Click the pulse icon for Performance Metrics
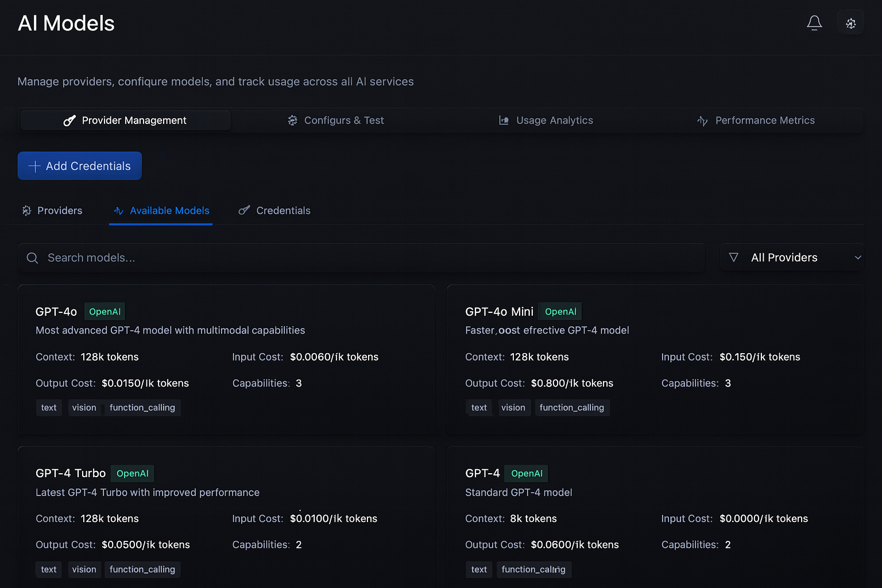Screen dimensions: 882x588 point(702,121)
